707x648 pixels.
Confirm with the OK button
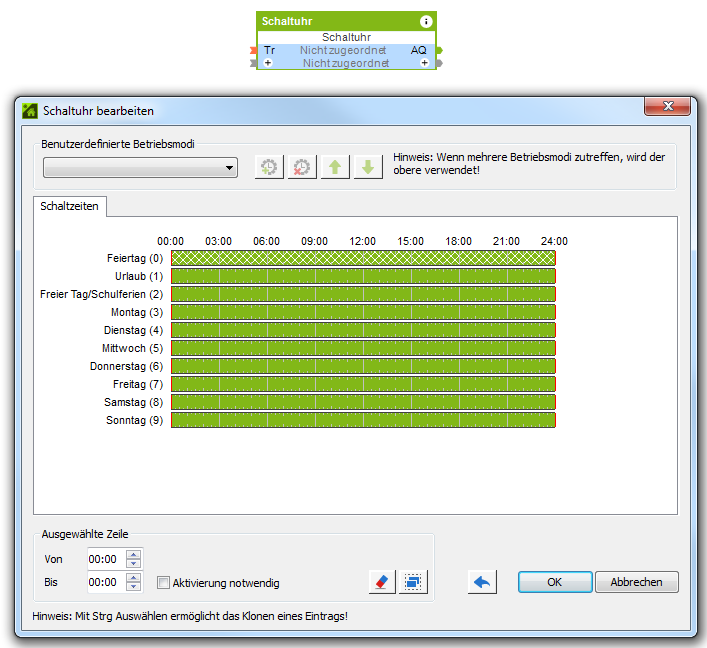pyautogui.click(x=555, y=582)
